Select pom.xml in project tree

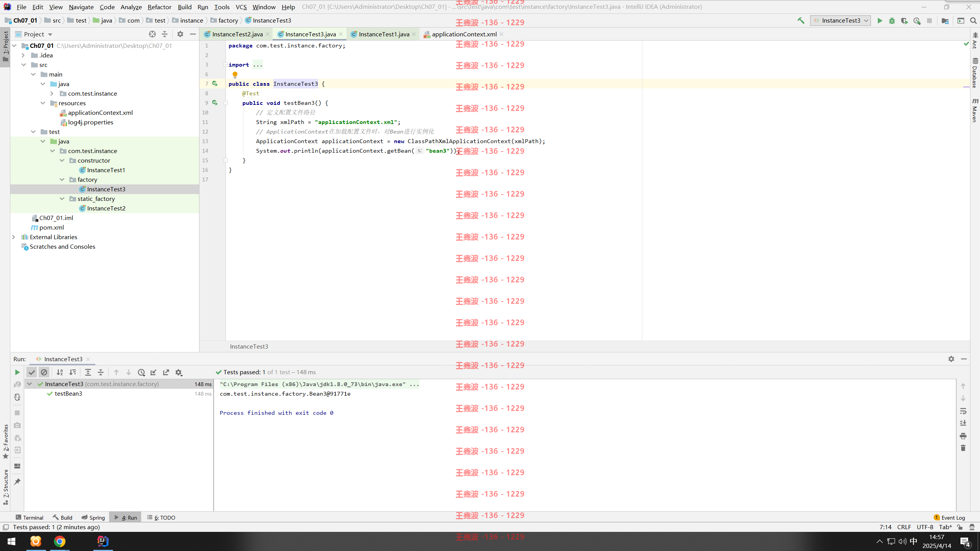(51, 227)
